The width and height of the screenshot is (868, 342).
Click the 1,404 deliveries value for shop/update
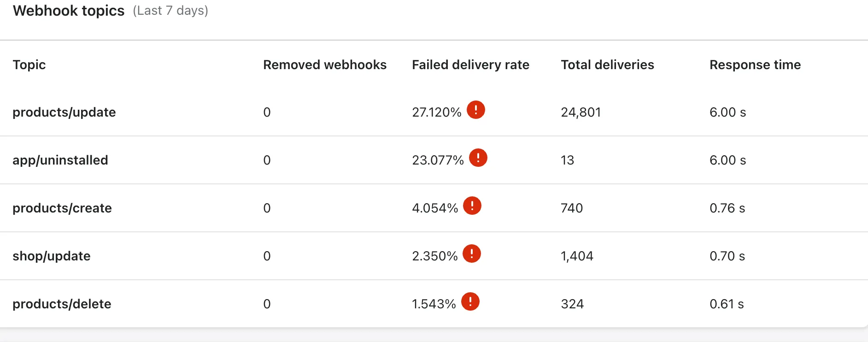[577, 256]
